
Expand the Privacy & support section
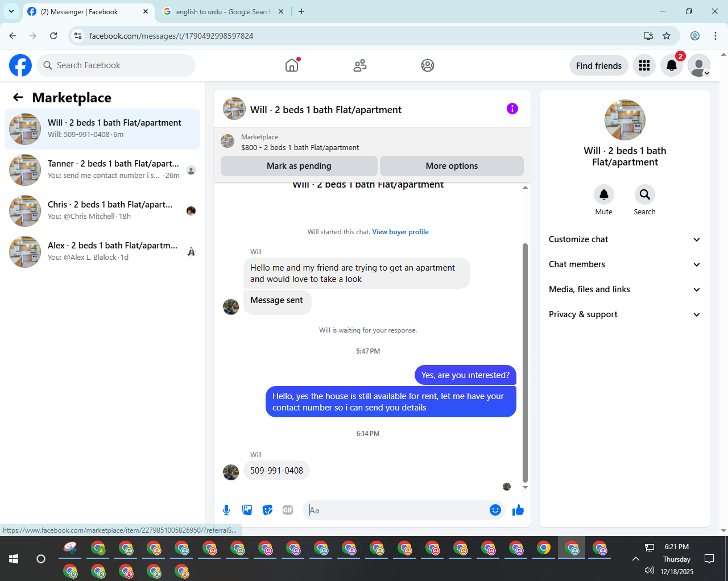pos(625,314)
